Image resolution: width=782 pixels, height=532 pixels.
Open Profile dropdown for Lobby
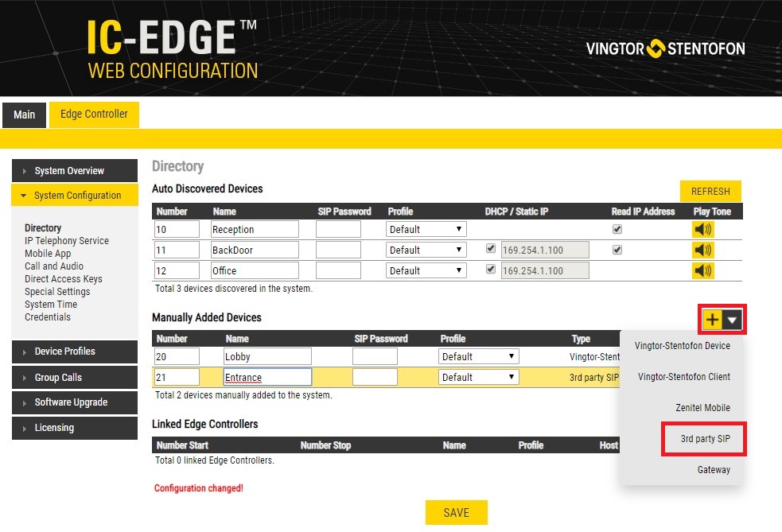click(x=478, y=356)
